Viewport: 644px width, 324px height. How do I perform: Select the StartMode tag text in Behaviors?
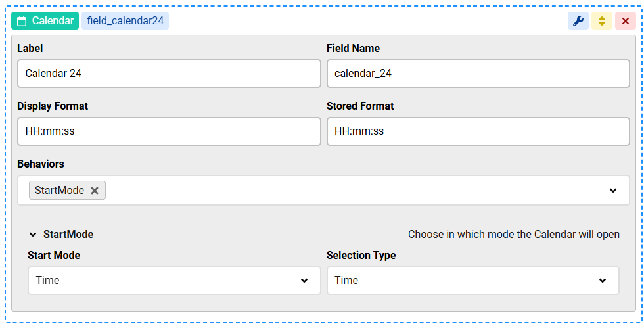coord(60,191)
